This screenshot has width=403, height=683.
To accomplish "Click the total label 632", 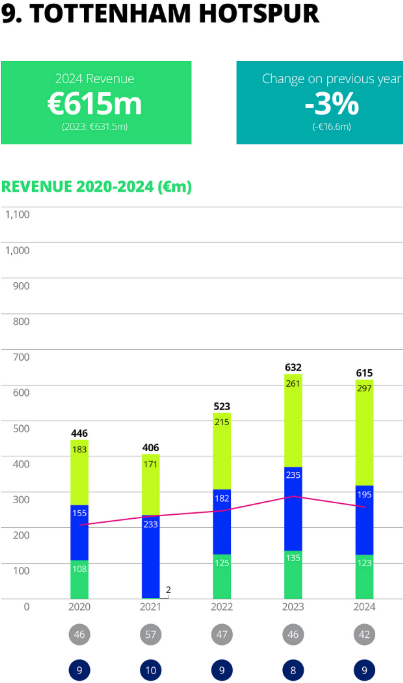I will click(293, 368).
